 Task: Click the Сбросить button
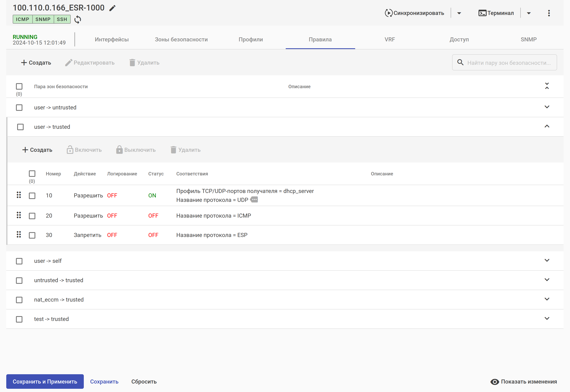(144, 382)
